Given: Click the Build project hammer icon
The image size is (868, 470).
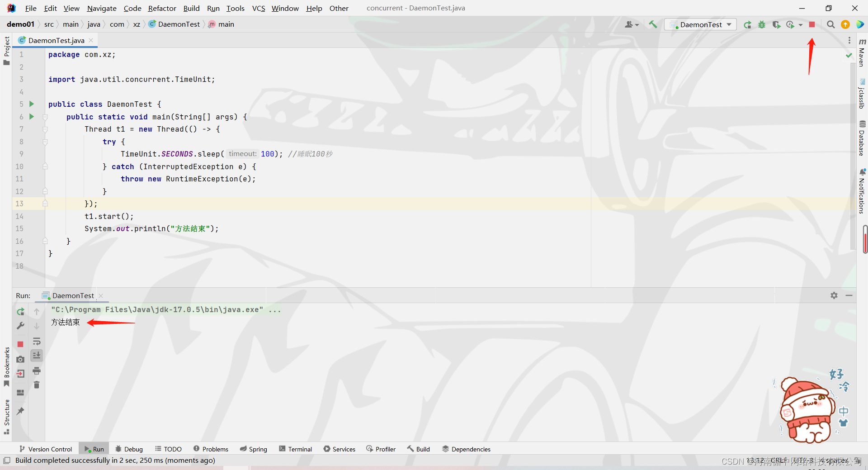Looking at the screenshot, I should pyautogui.click(x=653, y=24).
